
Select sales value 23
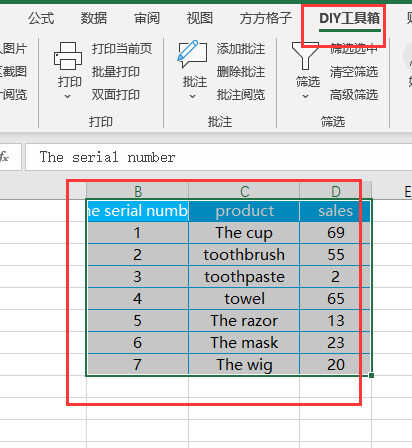[335, 343]
